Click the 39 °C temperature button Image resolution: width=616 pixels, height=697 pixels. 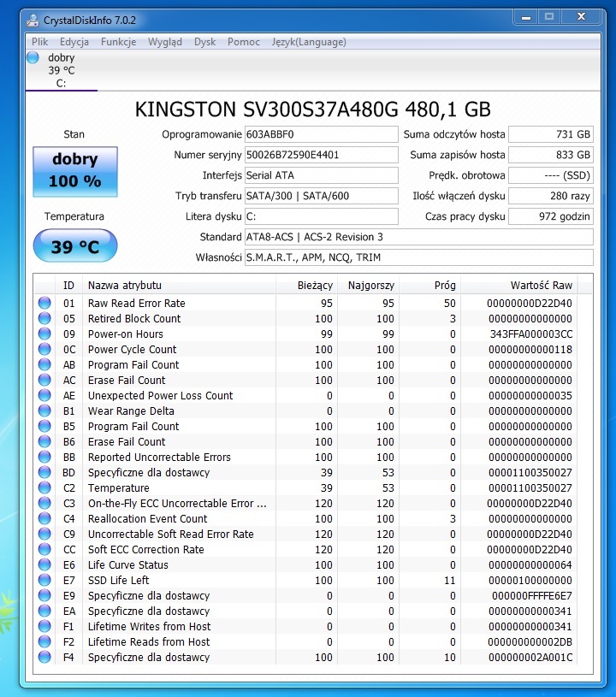tap(75, 245)
